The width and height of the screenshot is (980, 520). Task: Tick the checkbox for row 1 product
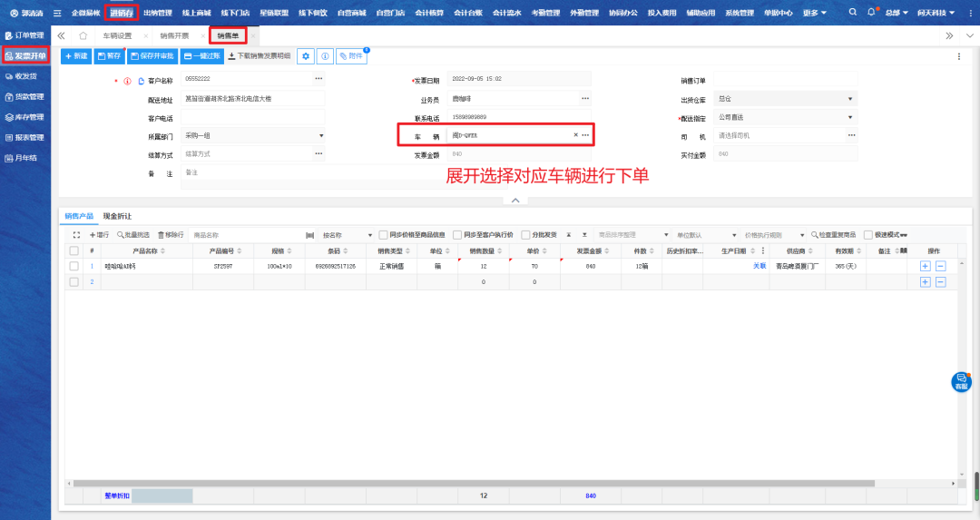(x=73, y=266)
